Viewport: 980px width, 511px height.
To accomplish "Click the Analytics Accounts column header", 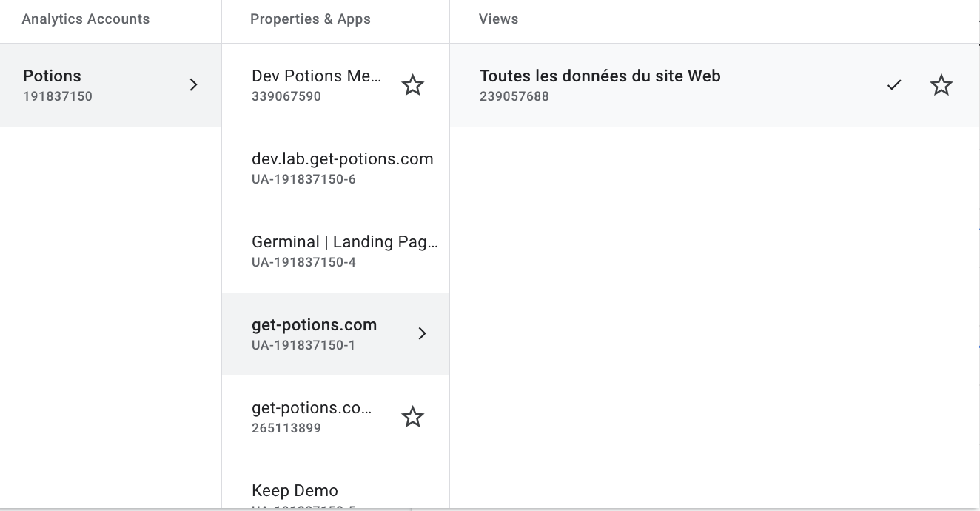I will click(x=86, y=19).
